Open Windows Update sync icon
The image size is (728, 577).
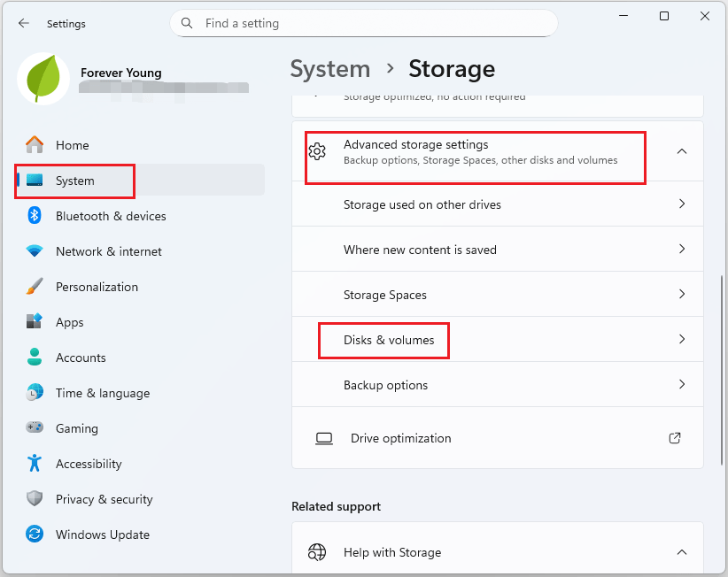(35, 535)
